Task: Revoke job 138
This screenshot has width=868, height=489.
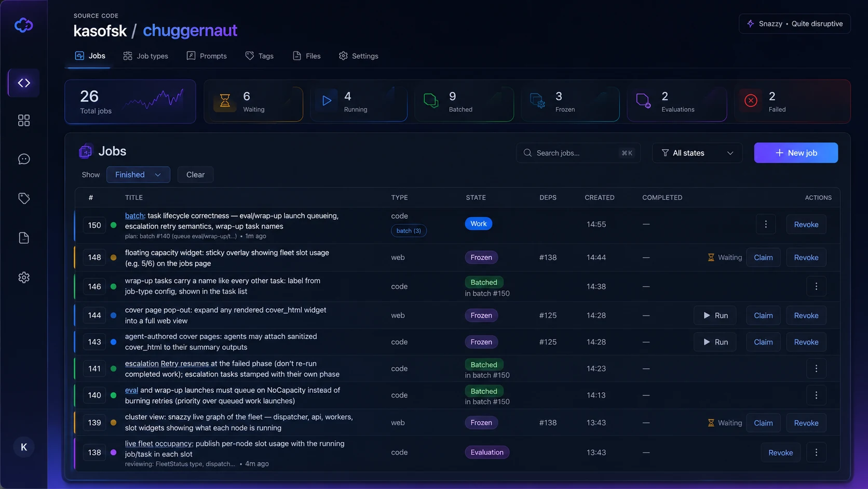Action: click(x=780, y=453)
